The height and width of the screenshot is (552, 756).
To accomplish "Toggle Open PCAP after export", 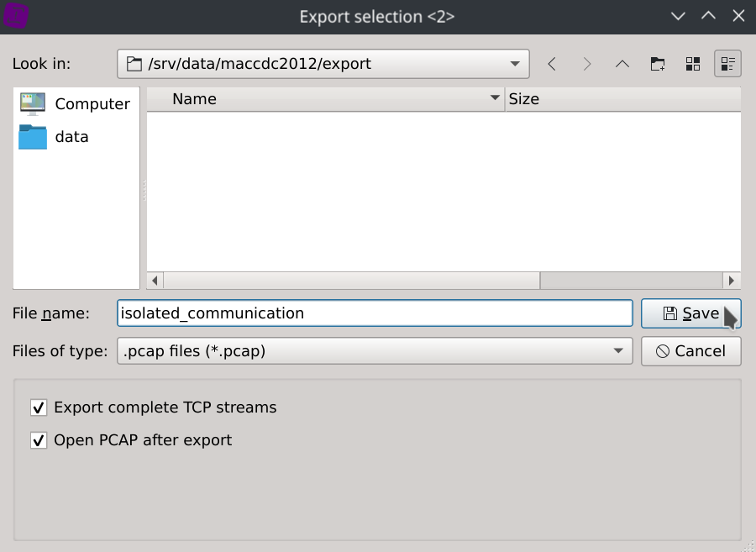I will (39, 440).
